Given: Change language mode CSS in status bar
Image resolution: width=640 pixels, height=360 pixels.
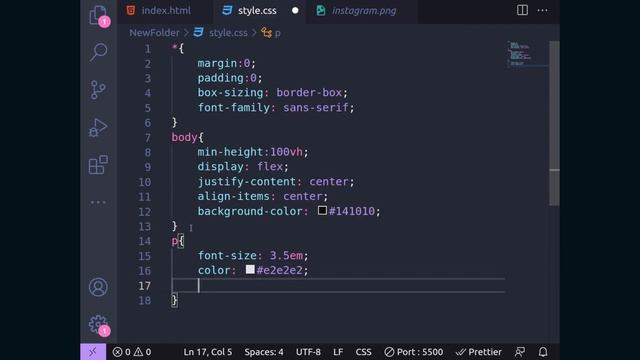Looking at the screenshot, I should (363, 352).
